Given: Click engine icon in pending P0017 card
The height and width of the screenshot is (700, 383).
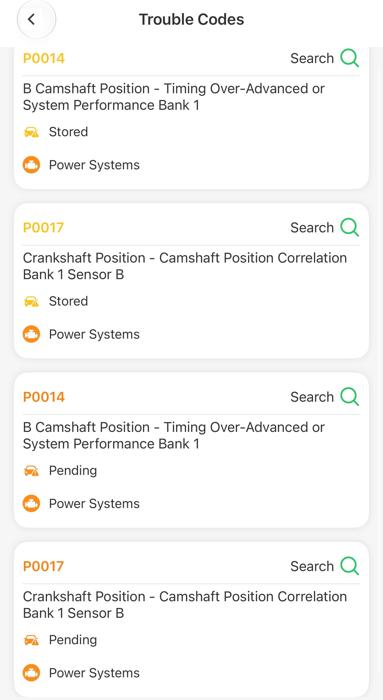Looking at the screenshot, I should [31, 673].
